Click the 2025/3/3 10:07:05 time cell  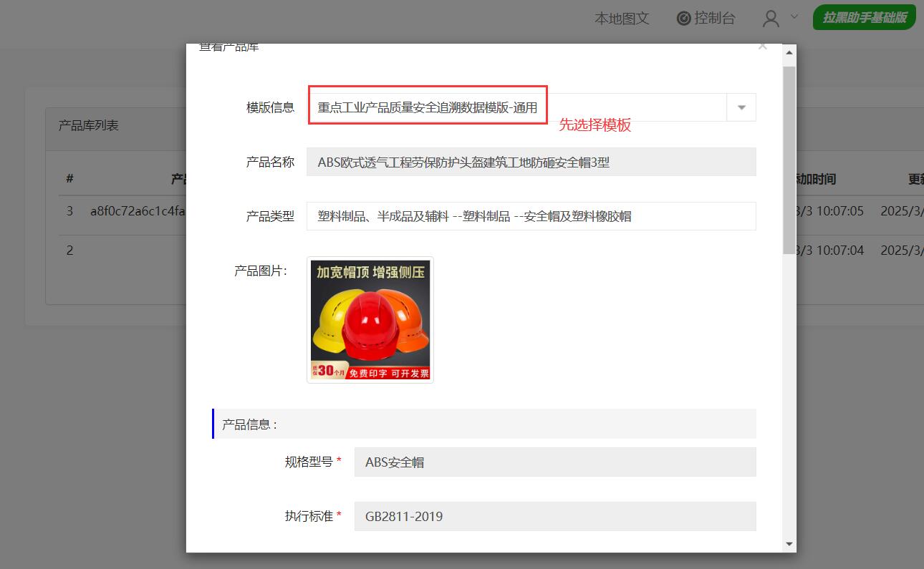pyautogui.click(x=830, y=211)
